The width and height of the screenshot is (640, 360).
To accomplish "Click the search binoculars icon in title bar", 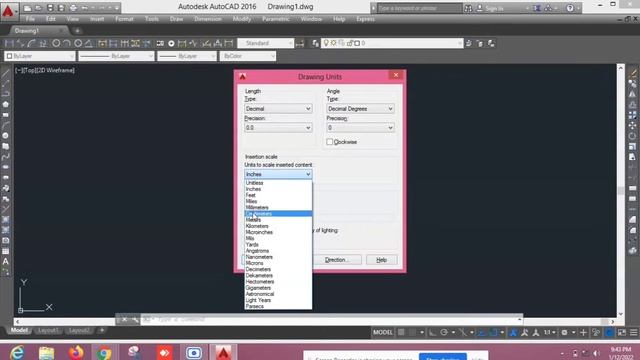I will click(468, 8).
